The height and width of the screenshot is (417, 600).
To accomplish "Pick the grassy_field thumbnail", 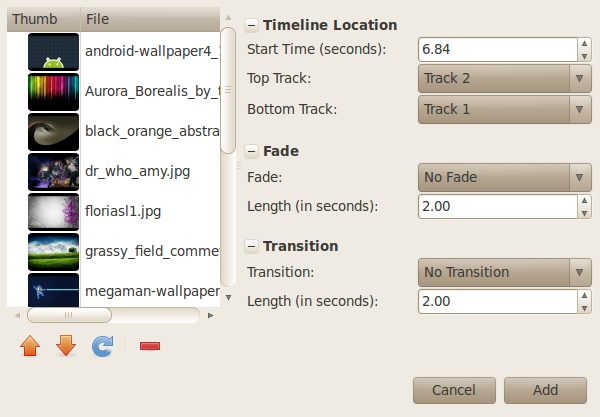I will (53, 252).
